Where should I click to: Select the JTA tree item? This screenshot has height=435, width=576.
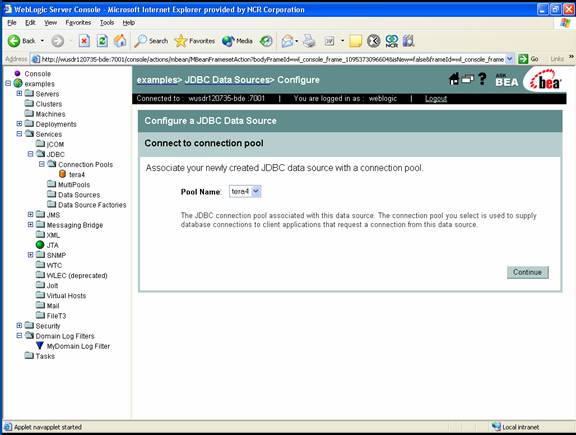(x=53, y=245)
